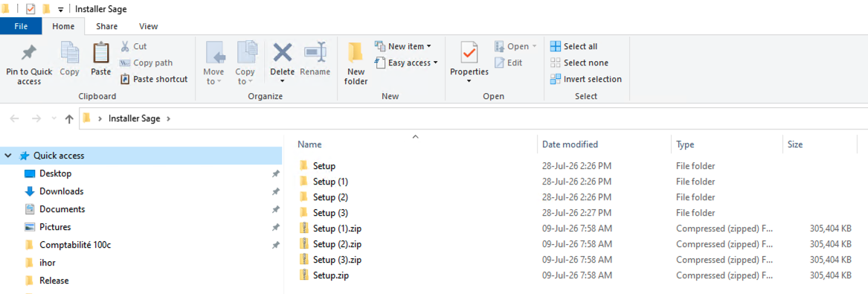Switch to the View ribbon tab
Image resolution: width=868 pixels, height=294 pixels.
coord(148,26)
